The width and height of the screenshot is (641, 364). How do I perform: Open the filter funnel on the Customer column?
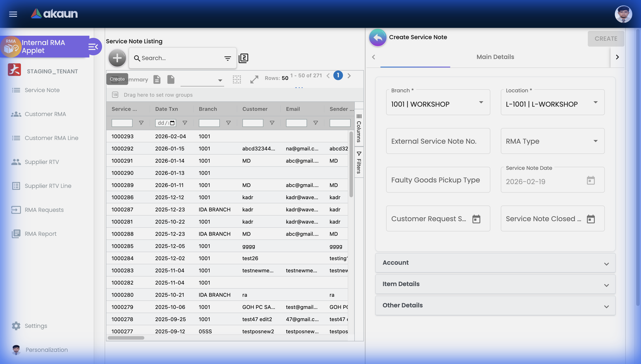pyautogui.click(x=272, y=123)
